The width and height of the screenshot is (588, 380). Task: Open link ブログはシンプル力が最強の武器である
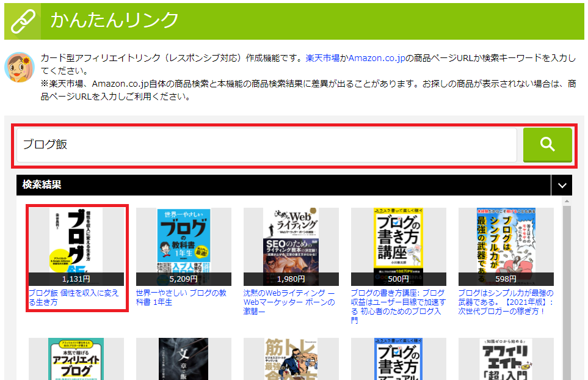tap(506, 302)
